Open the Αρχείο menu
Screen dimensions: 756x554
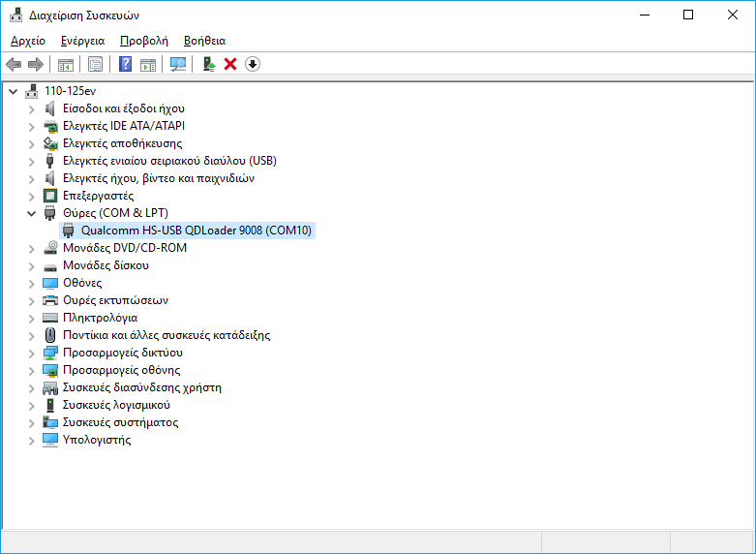(x=28, y=41)
